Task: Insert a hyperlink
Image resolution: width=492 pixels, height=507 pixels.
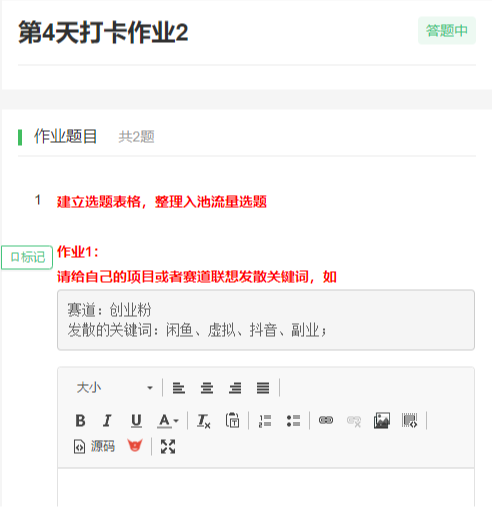Action: [x=326, y=421]
